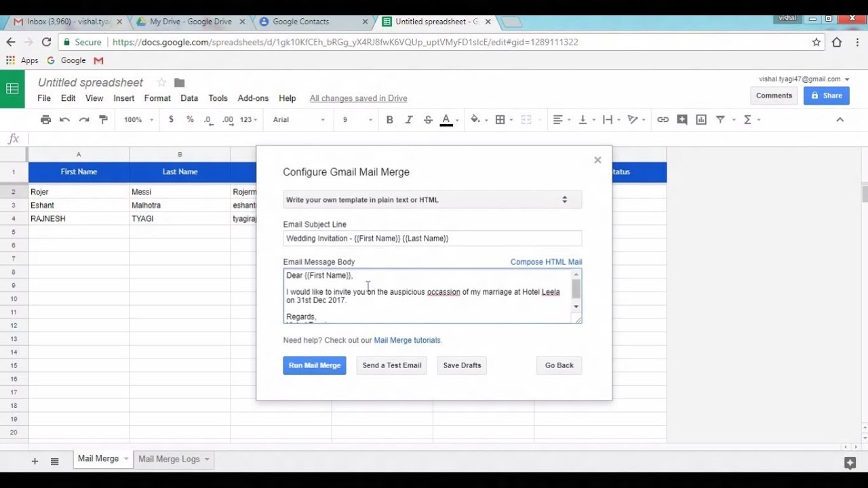Insert a link via toolbar
This screenshot has width=868, height=488.
(x=663, y=119)
